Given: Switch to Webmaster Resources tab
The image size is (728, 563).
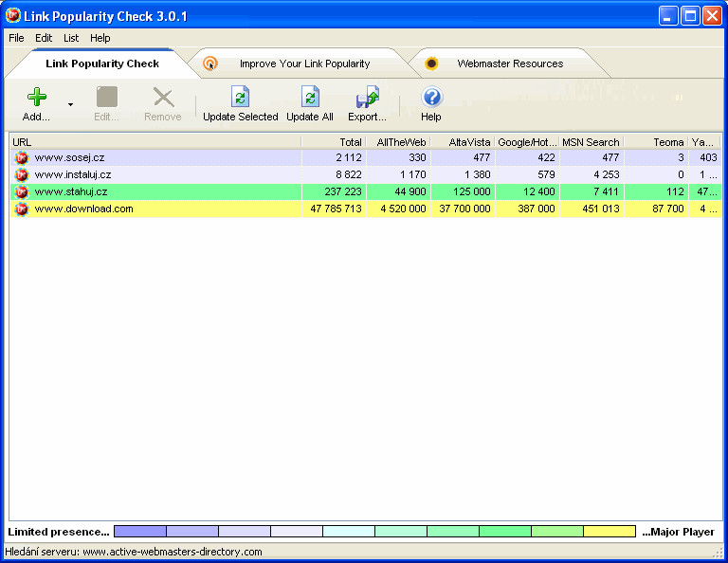Looking at the screenshot, I should pyautogui.click(x=510, y=64).
